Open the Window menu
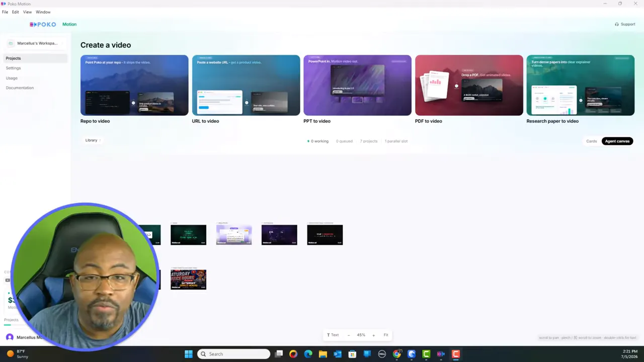 43,12
